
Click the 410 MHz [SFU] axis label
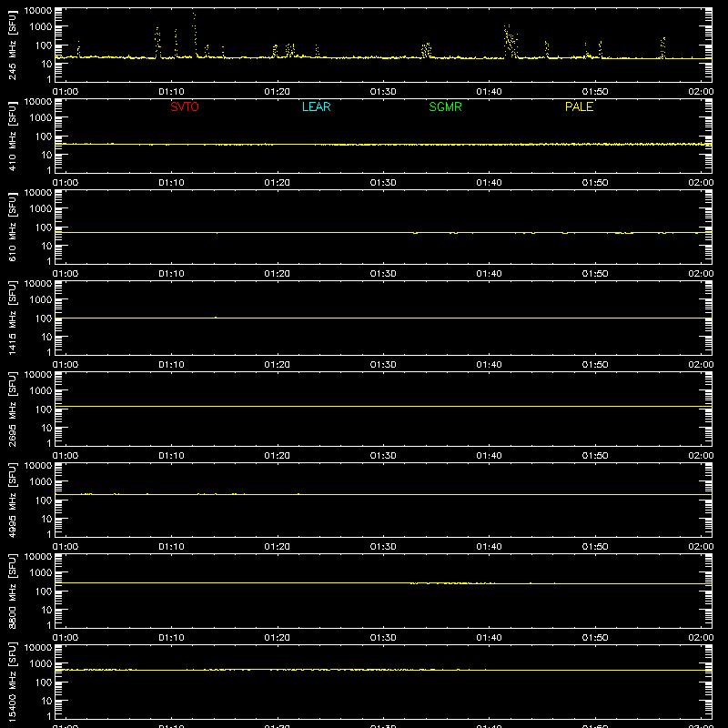(12, 136)
